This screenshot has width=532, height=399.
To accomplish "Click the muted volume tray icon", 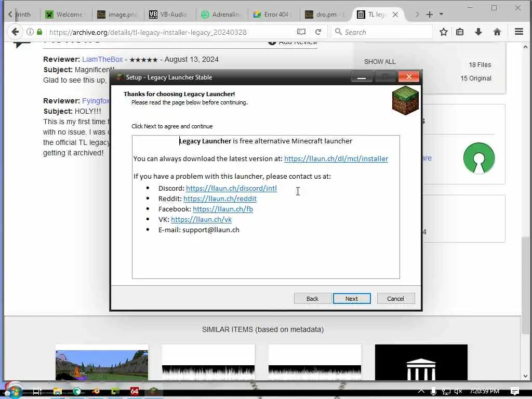I will click(458, 391).
